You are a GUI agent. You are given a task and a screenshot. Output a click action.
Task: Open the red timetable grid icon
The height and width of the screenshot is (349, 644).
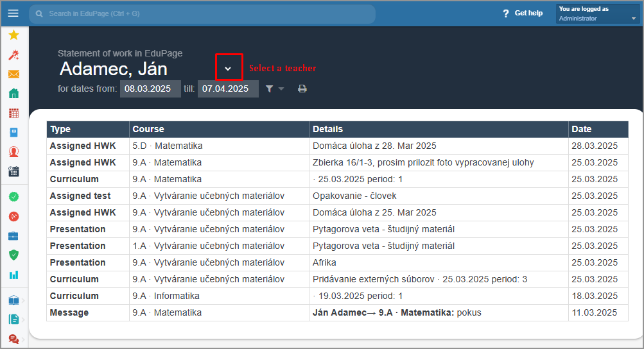click(x=13, y=114)
